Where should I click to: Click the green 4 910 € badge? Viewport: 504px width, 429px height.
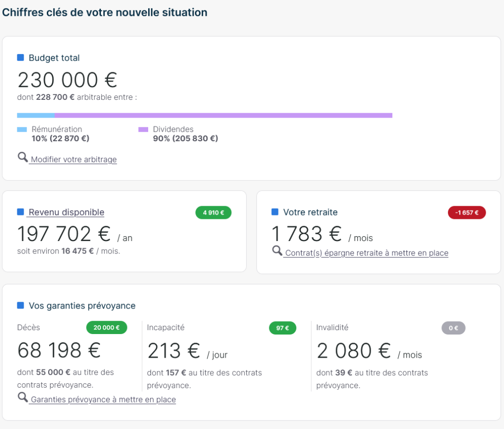pyautogui.click(x=213, y=213)
